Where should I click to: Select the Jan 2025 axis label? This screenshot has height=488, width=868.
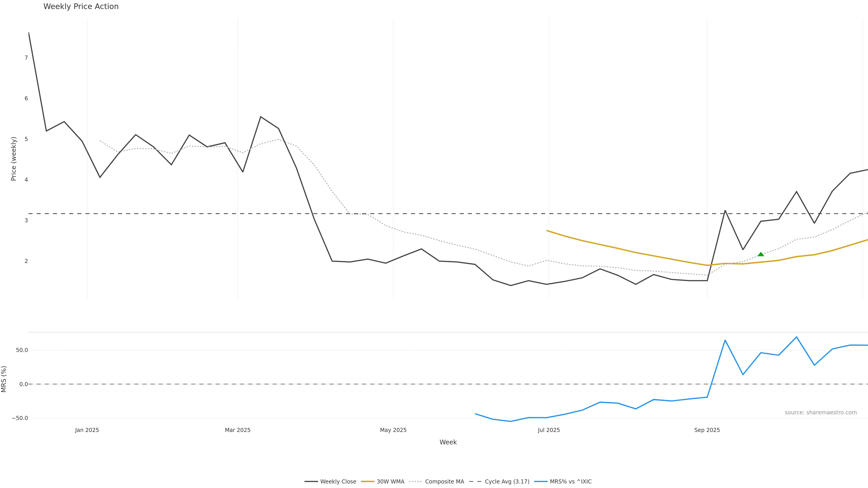(87, 430)
